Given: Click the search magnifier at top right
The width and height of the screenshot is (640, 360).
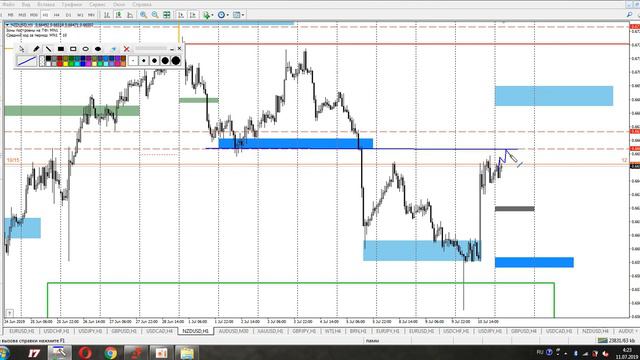Looking at the screenshot, I should click(x=629, y=15).
